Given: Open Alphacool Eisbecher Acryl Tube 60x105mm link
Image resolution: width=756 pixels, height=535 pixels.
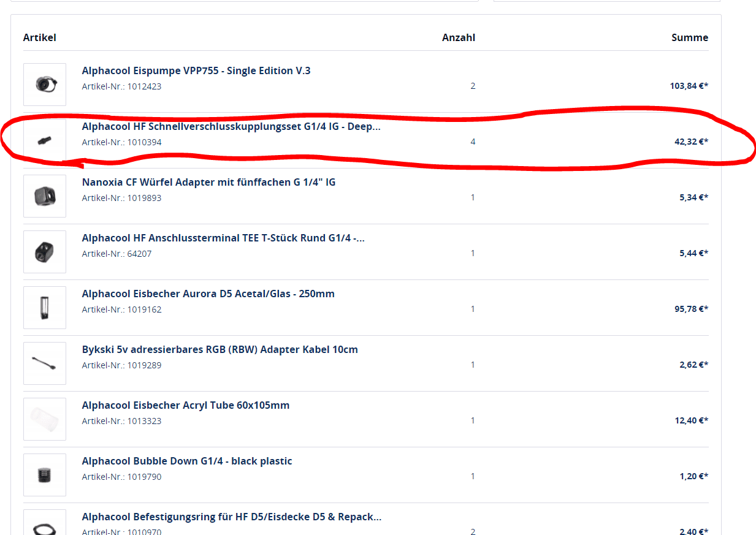Looking at the screenshot, I should (x=186, y=405).
